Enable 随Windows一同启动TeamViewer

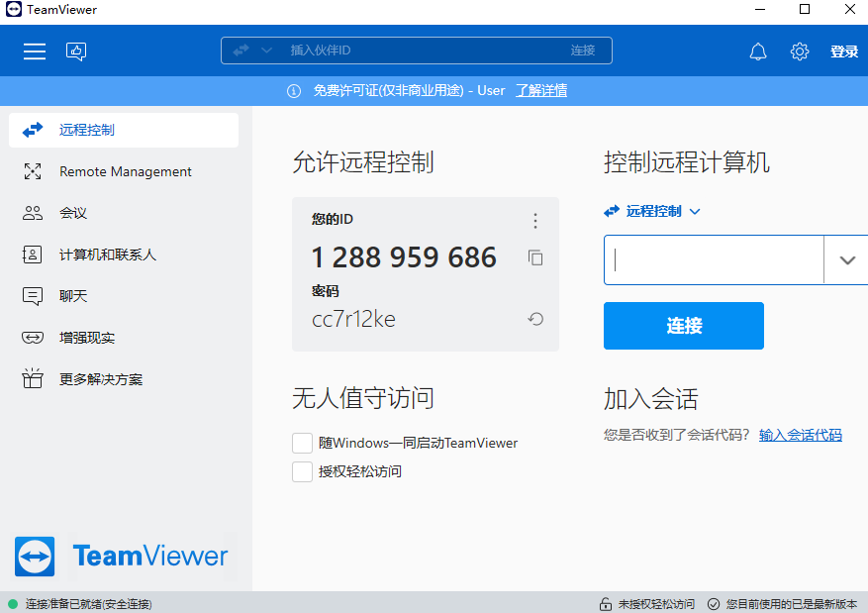[302, 443]
